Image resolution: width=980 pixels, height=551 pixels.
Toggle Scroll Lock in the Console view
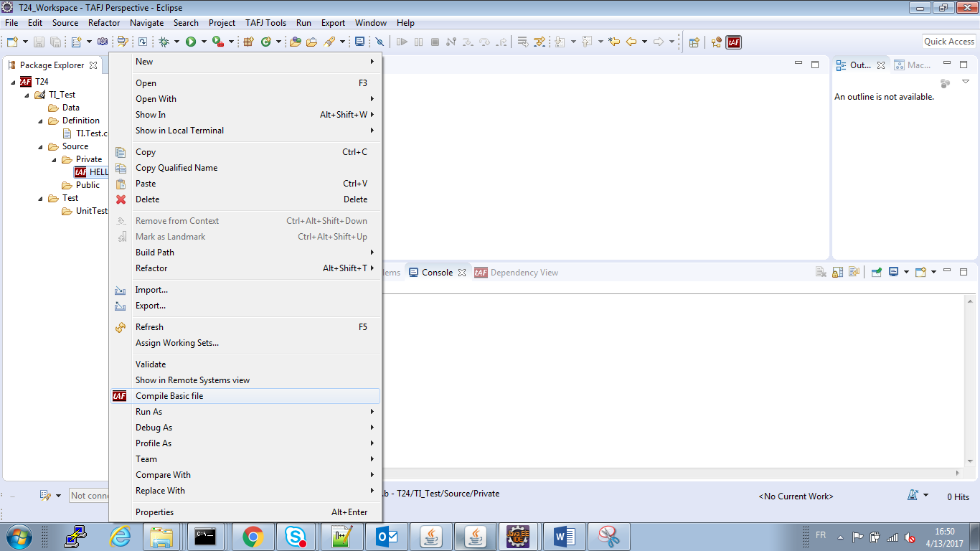click(x=837, y=273)
